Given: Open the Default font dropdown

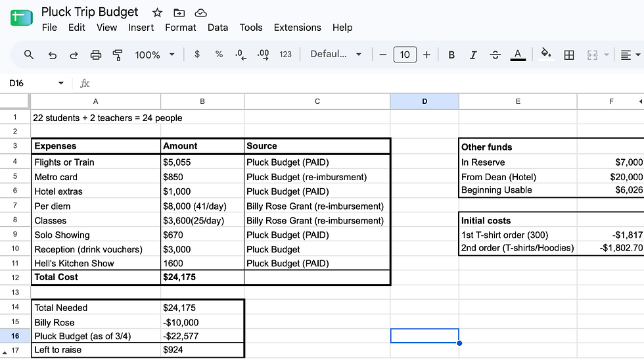Looking at the screenshot, I should (x=336, y=54).
